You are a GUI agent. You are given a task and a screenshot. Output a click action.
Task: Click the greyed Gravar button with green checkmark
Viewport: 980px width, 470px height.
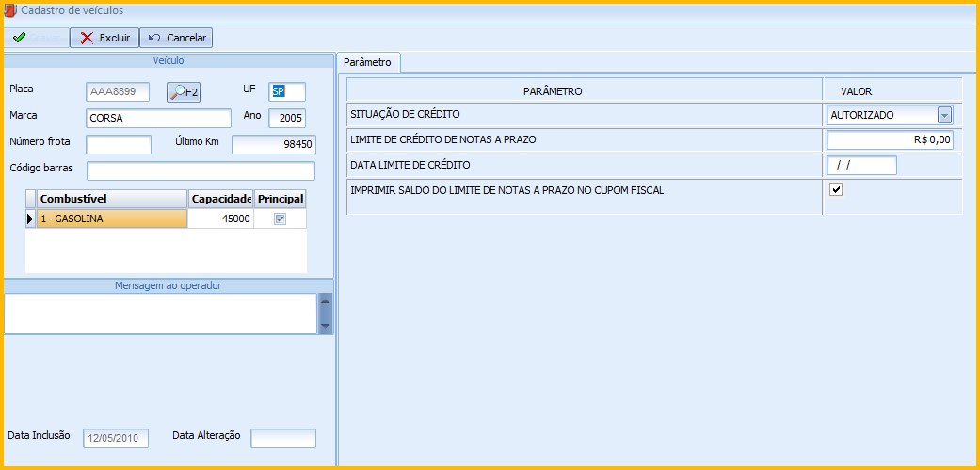click(37, 38)
